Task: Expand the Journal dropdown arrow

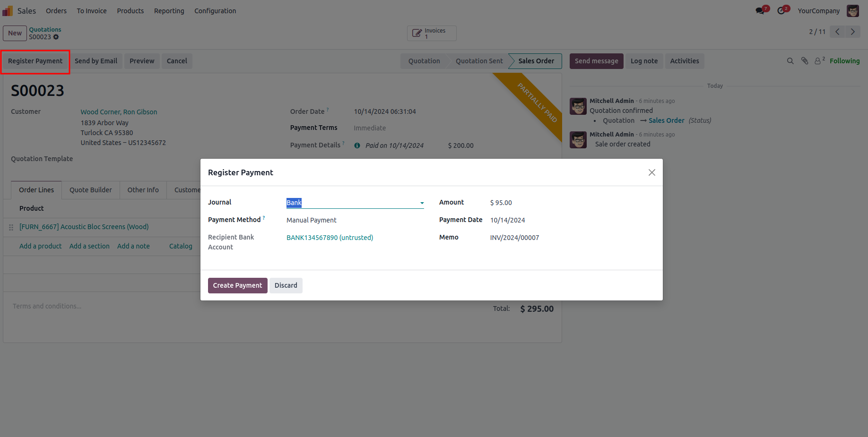Action: coord(422,203)
